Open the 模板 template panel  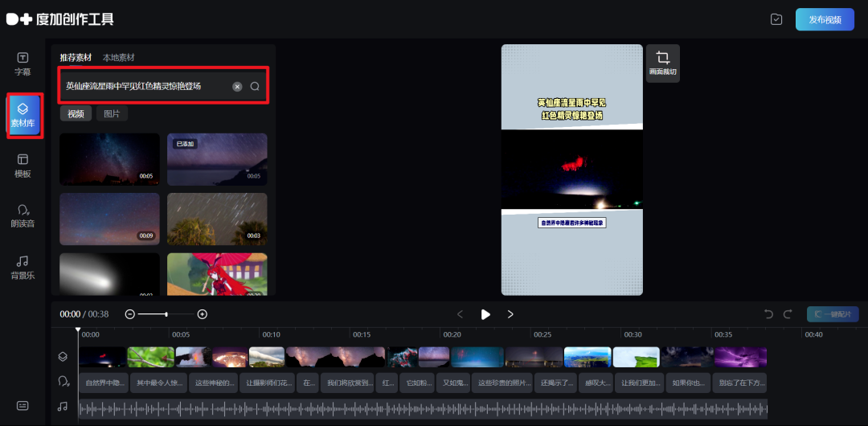pos(23,166)
